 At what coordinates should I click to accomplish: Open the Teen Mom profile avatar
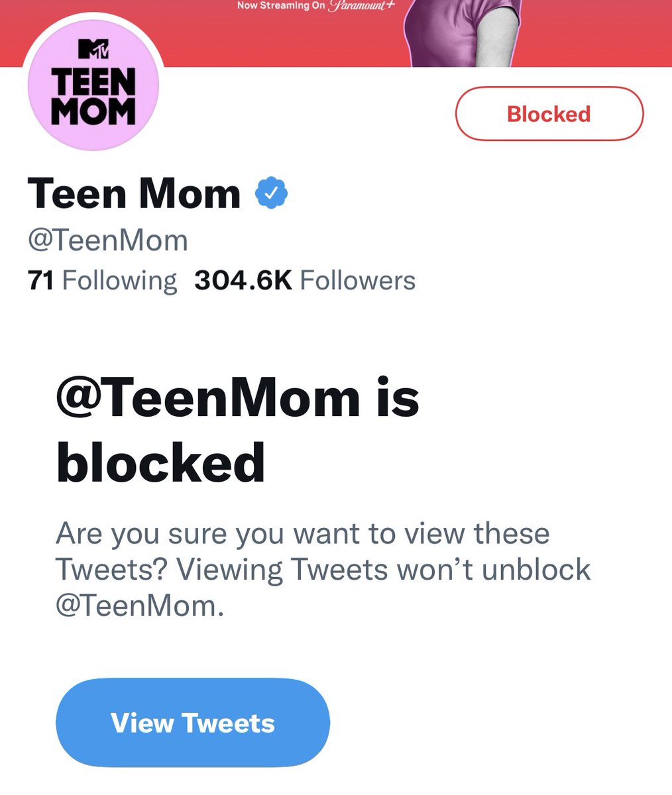point(93,85)
